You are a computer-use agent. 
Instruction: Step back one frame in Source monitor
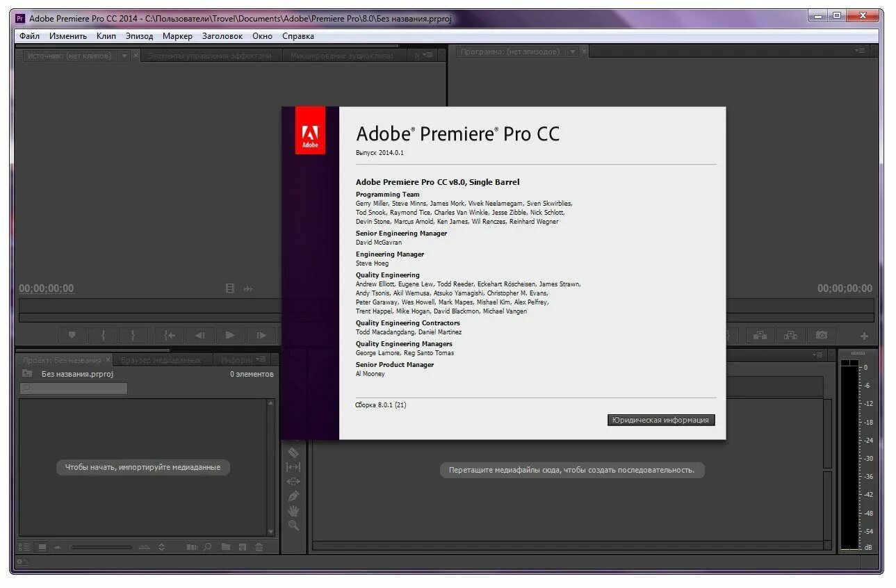tap(200, 335)
